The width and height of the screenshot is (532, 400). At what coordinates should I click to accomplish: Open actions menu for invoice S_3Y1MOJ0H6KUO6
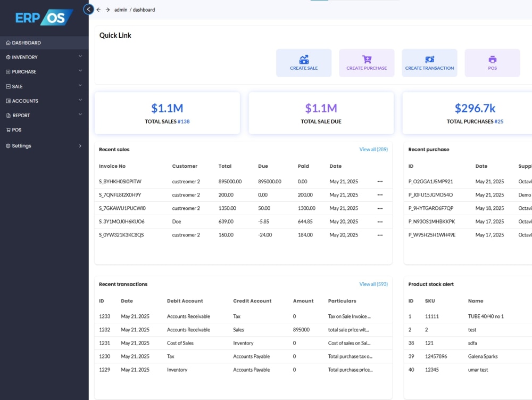(x=380, y=222)
